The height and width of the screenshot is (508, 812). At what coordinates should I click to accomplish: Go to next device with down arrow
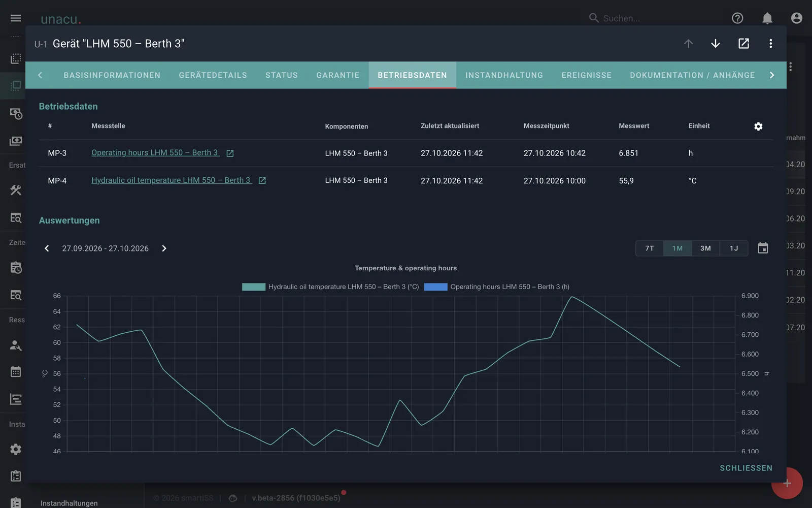716,44
